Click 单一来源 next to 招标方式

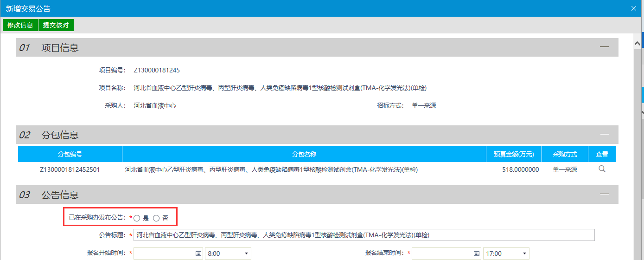[424, 106]
